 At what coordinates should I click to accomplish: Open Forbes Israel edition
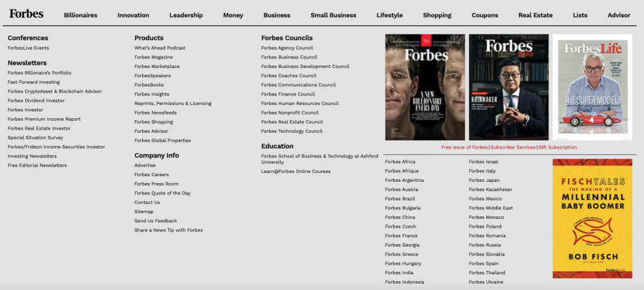484,162
